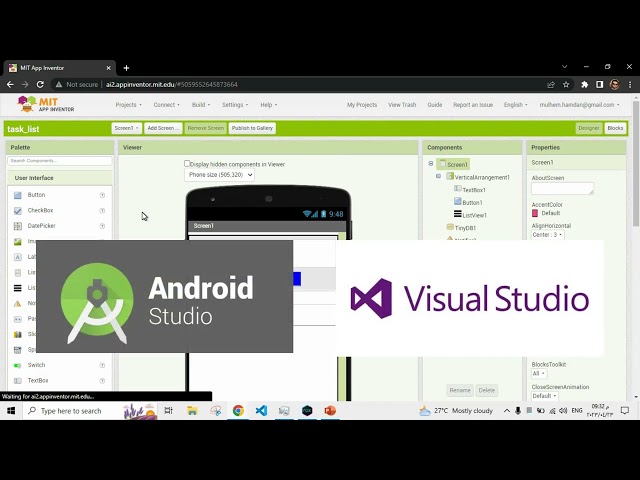Click the share page icon in address bar
The height and width of the screenshot is (480, 640).
(x=551, y=84)
